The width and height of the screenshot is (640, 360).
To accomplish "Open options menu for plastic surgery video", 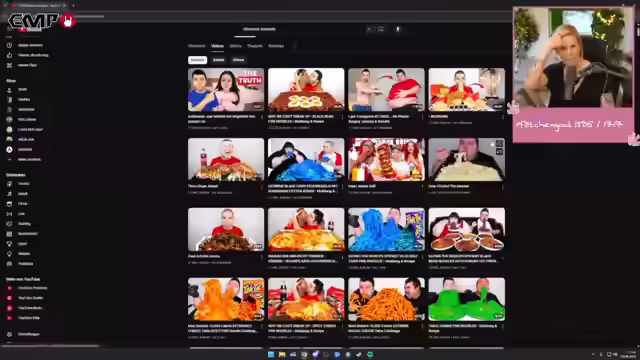I will tap(422, 117).
